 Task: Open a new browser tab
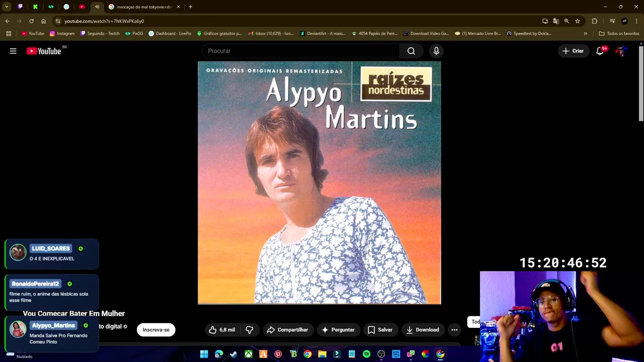(190, 7)
